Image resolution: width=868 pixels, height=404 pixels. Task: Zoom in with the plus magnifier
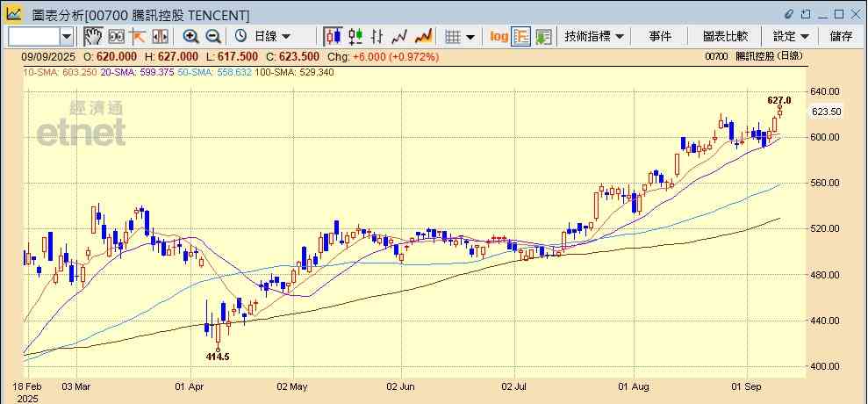point(191,37)
